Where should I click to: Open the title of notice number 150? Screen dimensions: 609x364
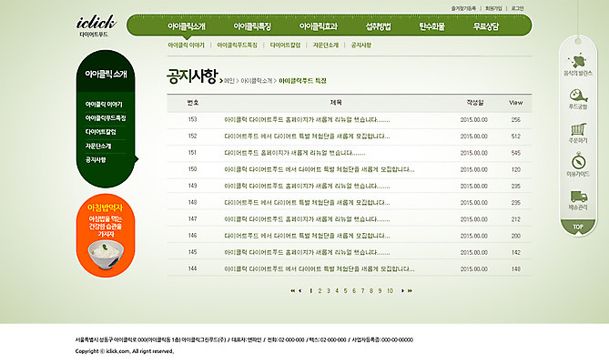click(320, 169)
